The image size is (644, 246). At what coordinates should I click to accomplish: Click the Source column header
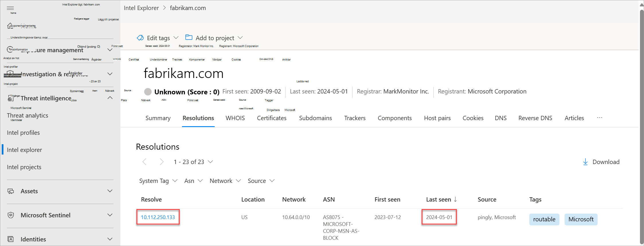[x=487, y=200]
